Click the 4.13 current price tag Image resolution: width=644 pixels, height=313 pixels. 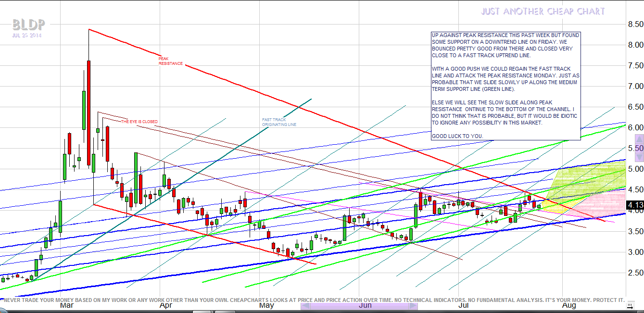(635, 204)
